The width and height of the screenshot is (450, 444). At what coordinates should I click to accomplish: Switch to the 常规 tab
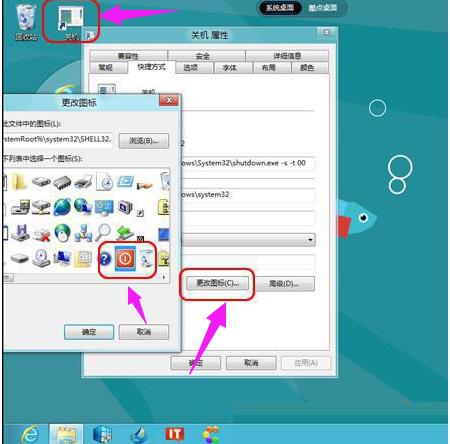108,67
